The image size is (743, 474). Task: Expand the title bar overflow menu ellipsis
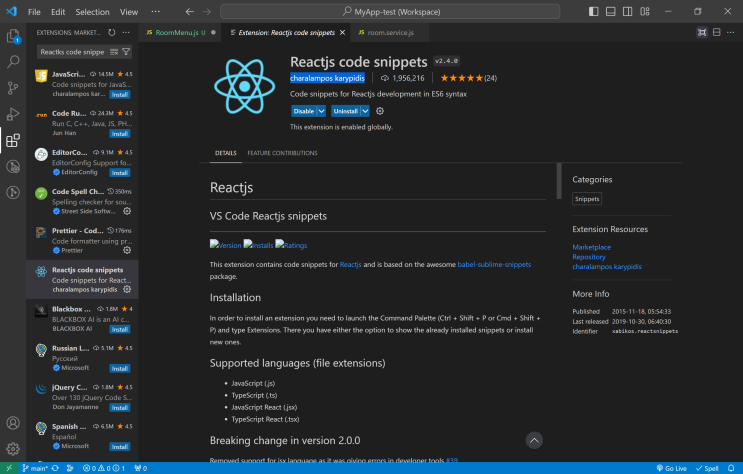tap(155, 11)
